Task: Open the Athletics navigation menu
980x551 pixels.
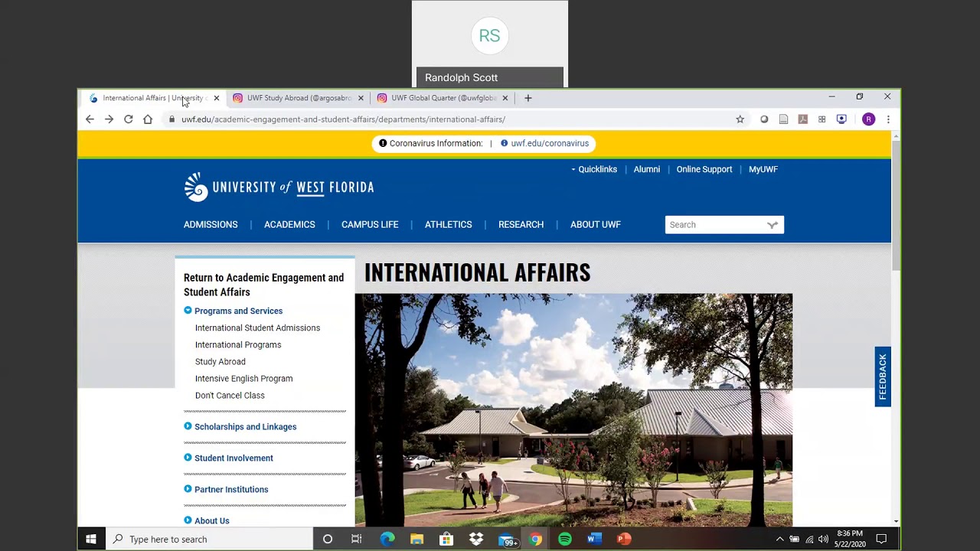Action: click(449, 224)
